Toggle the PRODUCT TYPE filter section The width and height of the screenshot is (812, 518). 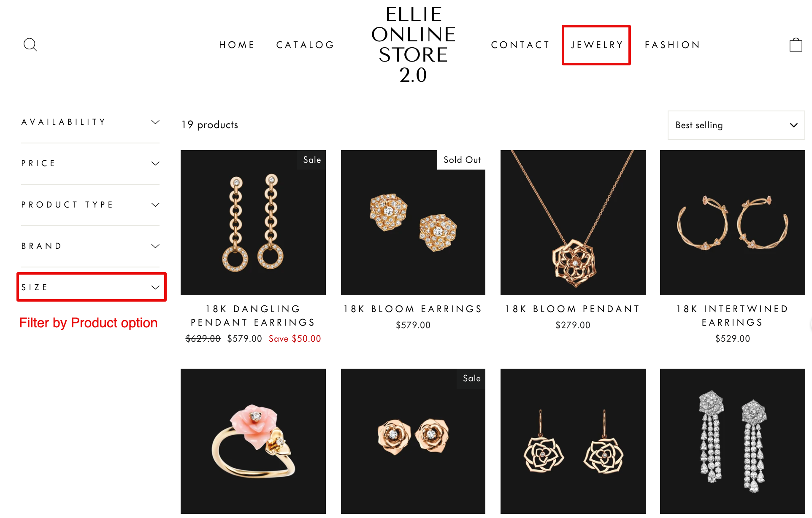click(x=90, y=205)
